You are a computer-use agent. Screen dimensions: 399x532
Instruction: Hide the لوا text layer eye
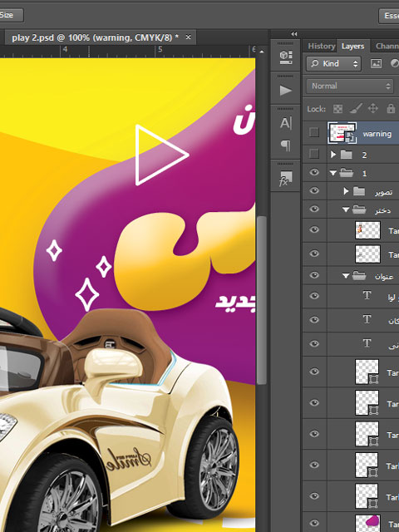[x=314, y=296]
